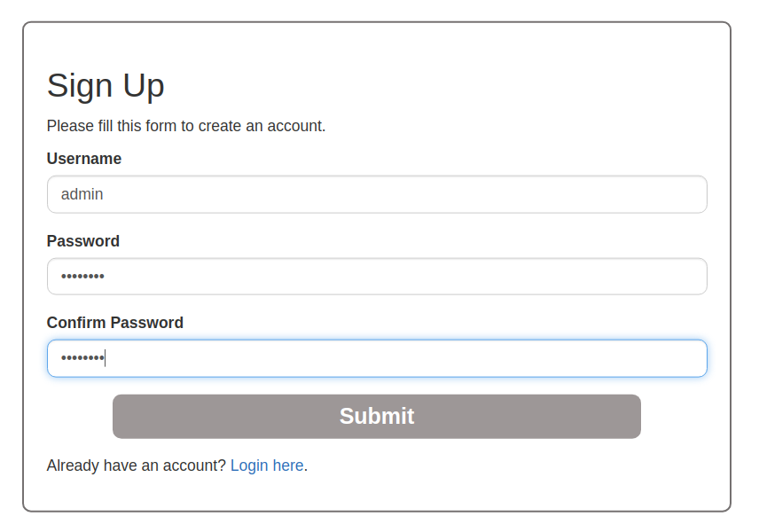Click the word 'Submit' on gray button
This screenshot has width=759, height=532.
377,417
